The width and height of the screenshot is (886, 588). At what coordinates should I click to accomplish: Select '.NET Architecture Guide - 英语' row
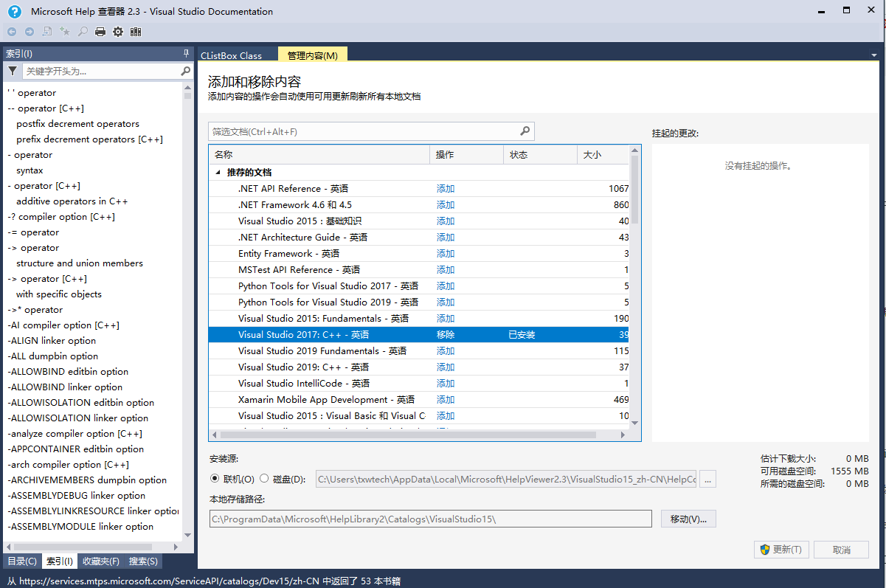point(419,238)
